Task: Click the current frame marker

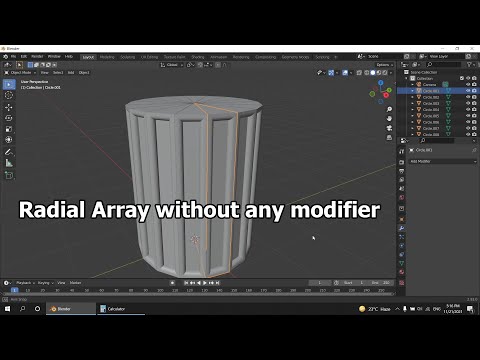Action: [x=14, y=290]
